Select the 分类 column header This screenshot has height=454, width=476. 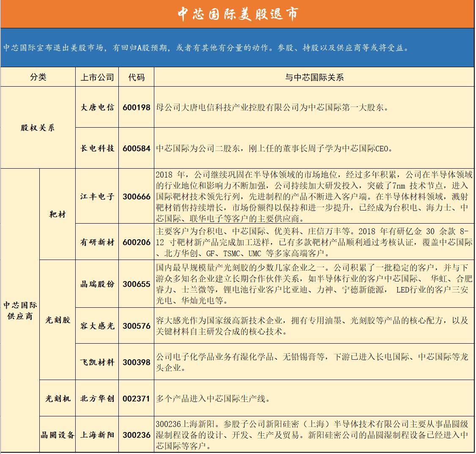click(38, 77)
